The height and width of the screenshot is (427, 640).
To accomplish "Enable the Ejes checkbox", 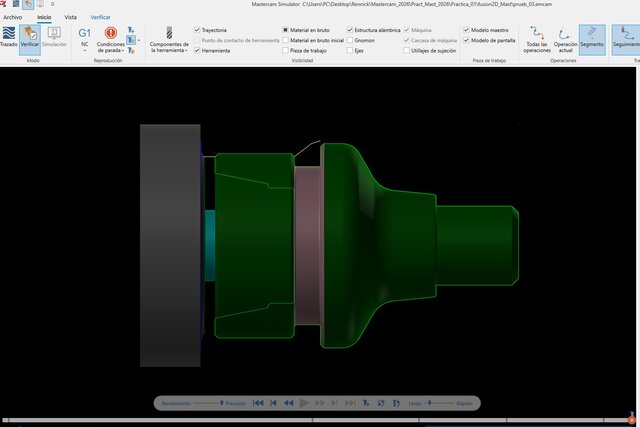I will (x=350, y=50).
